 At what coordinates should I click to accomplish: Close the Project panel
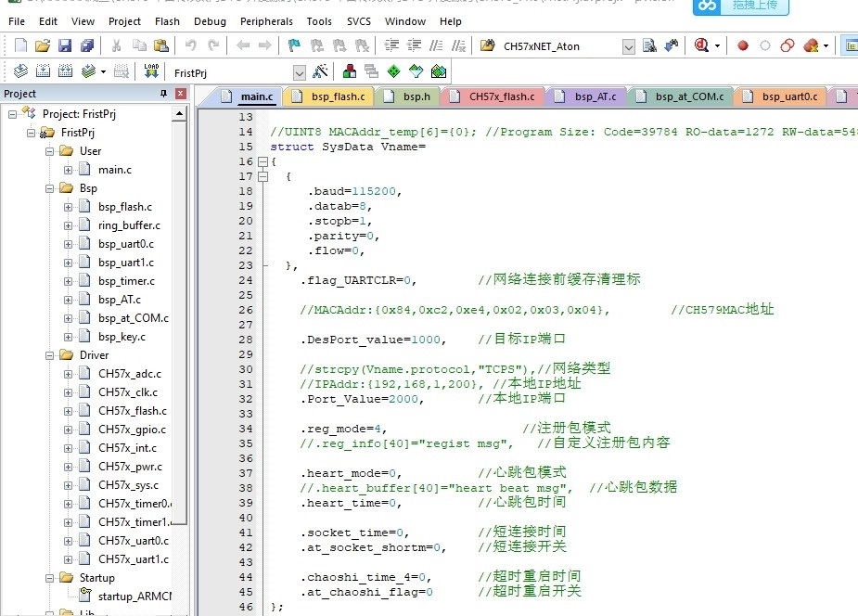click(x=180, y=94)
